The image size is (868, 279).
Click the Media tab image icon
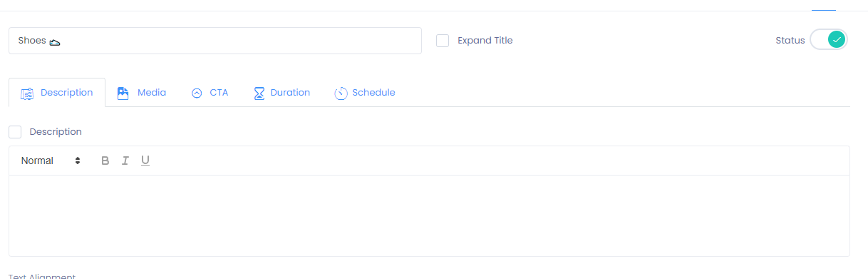[123, 93]
